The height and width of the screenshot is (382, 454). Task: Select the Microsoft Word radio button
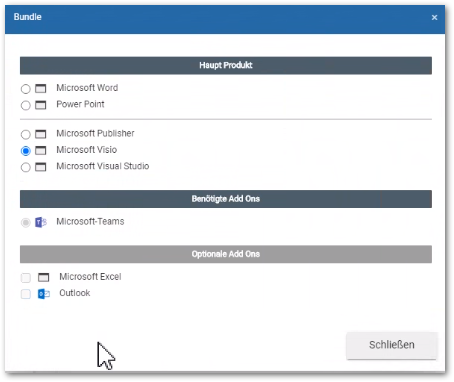tap(26, 89)
